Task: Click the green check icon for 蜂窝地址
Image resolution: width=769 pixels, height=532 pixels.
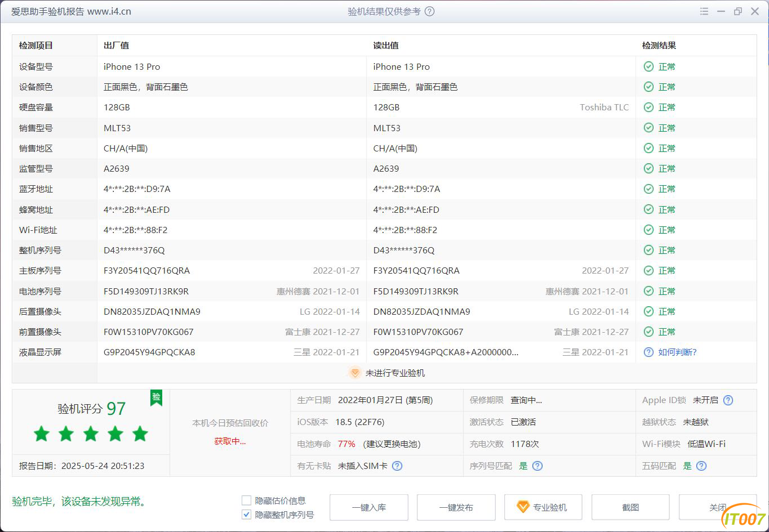Action: pos(648,209)
